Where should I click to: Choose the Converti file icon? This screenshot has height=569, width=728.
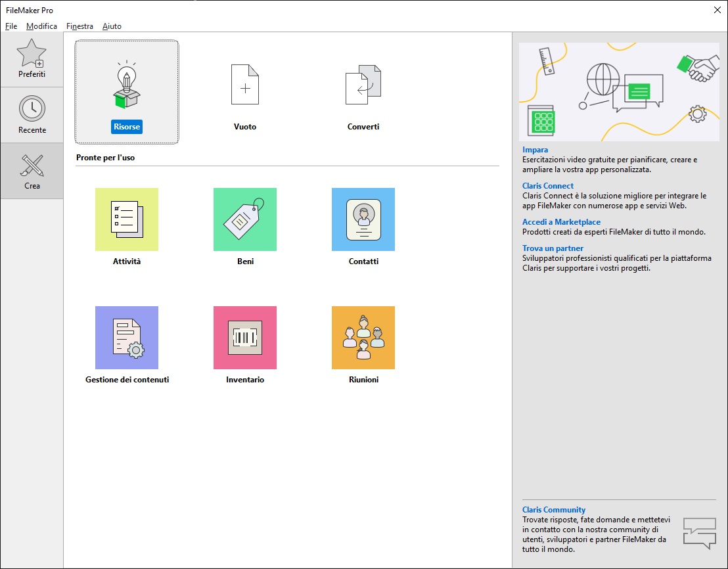click(363, 85)
